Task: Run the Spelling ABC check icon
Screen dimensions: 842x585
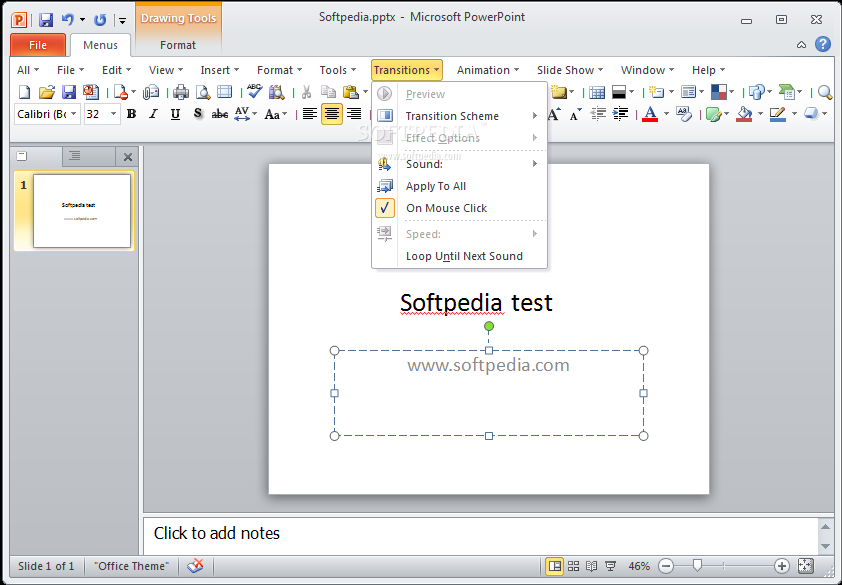Action: point(254,92)
